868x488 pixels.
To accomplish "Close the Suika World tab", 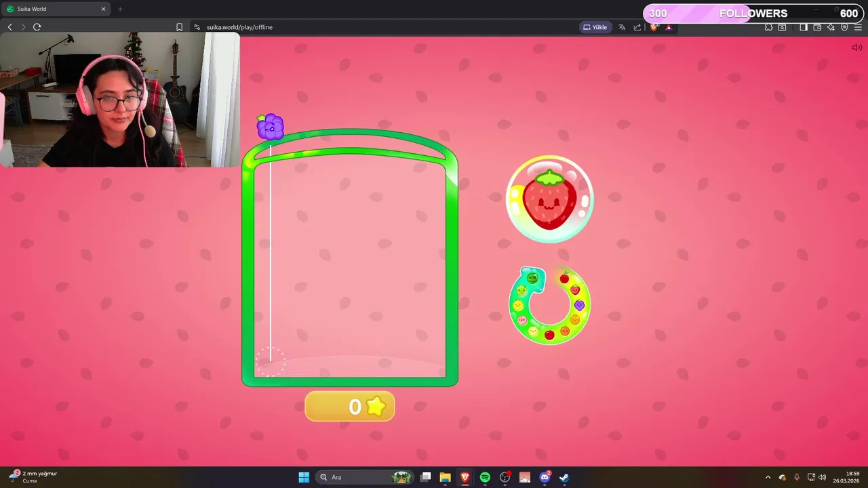I will (x=103, y=9).
